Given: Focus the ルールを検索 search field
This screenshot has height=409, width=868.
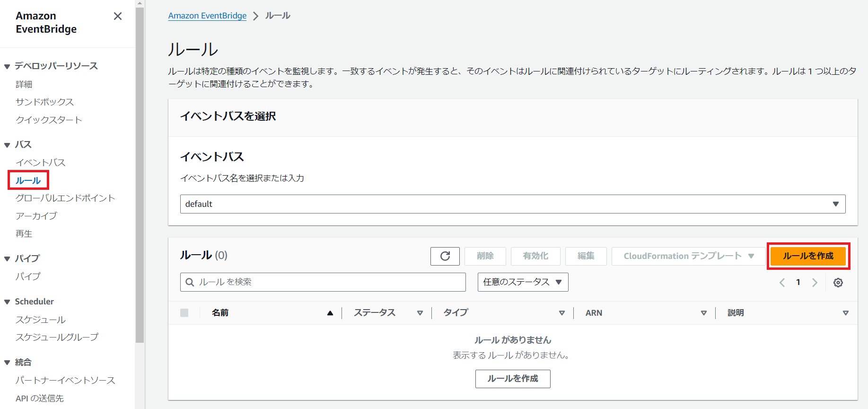Looking at the screenshot, I should [x=326, y=282].
